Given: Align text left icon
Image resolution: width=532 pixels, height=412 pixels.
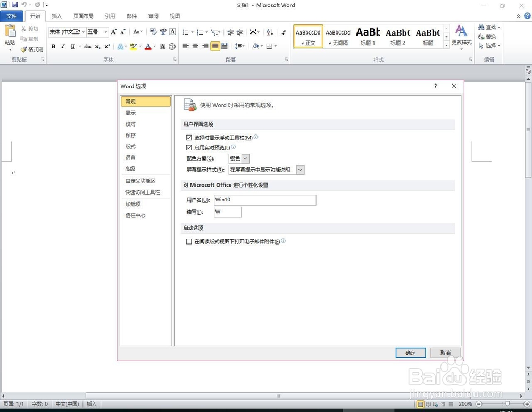Looking at the screenshot, I should pos(186,46).
